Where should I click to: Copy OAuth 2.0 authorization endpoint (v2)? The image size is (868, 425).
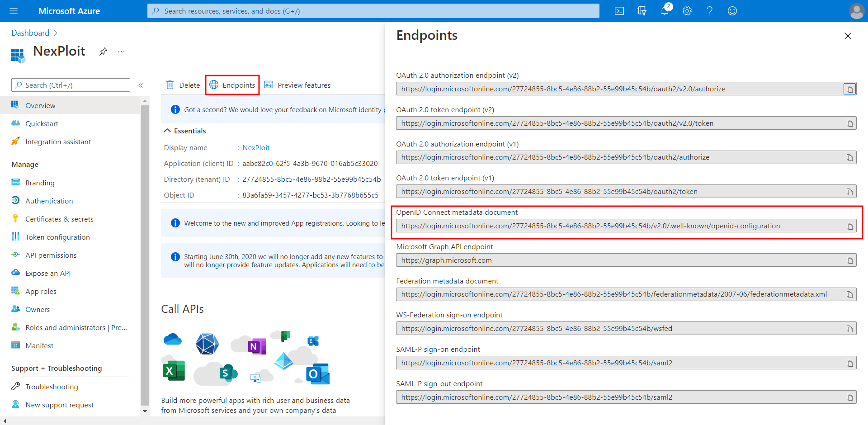pyautogui.click(x=849, y=89)
